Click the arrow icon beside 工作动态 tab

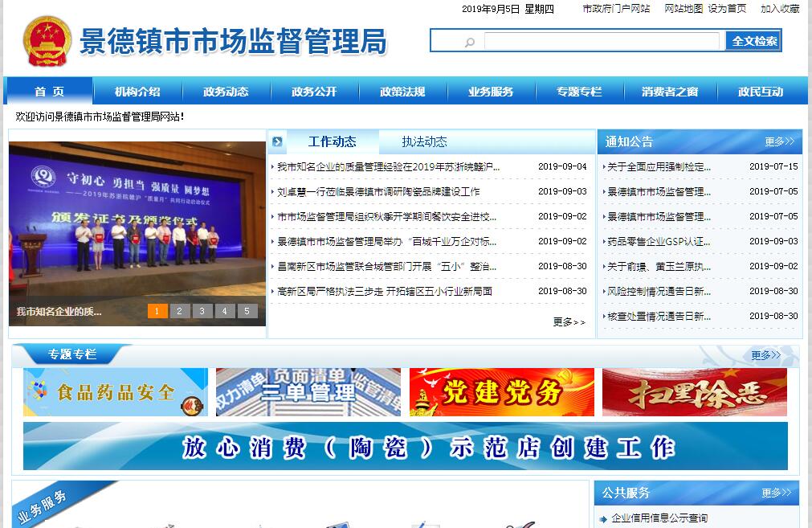pyautogui.click(x=277, y=142)
